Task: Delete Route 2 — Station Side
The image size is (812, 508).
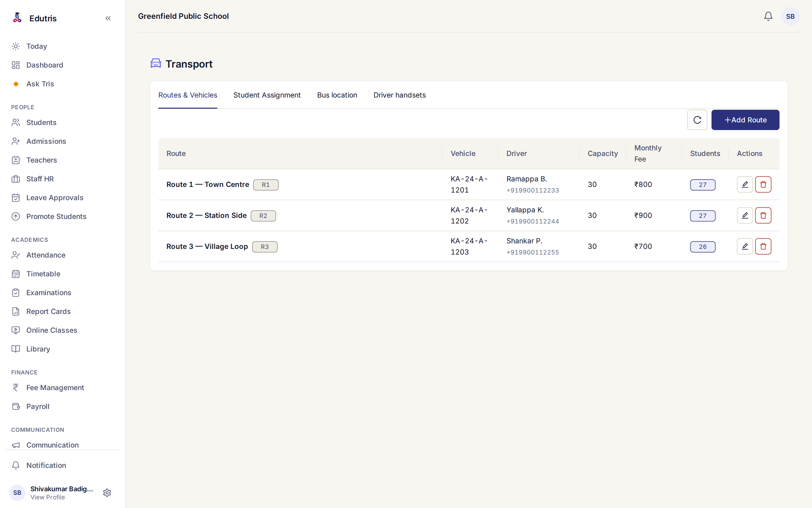Action: coord(763,215)
